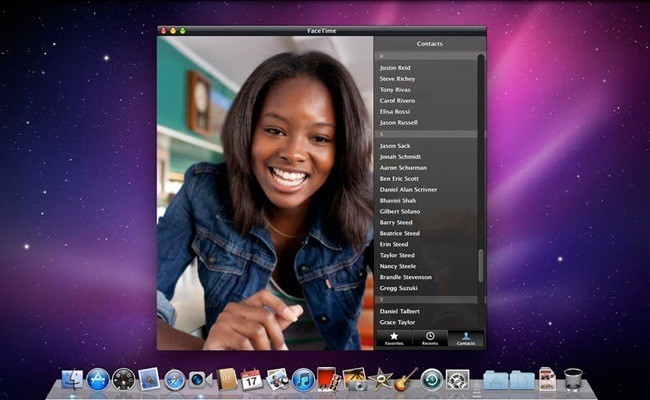Viewport: 650px width, 400px height.
Task: Switch to the Recents tab
Action: click(x=429, y=338)
